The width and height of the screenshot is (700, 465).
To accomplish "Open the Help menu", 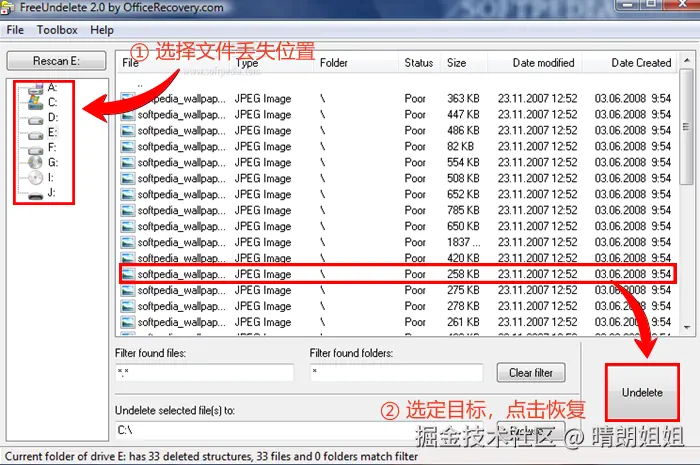I will pos(102,30).
